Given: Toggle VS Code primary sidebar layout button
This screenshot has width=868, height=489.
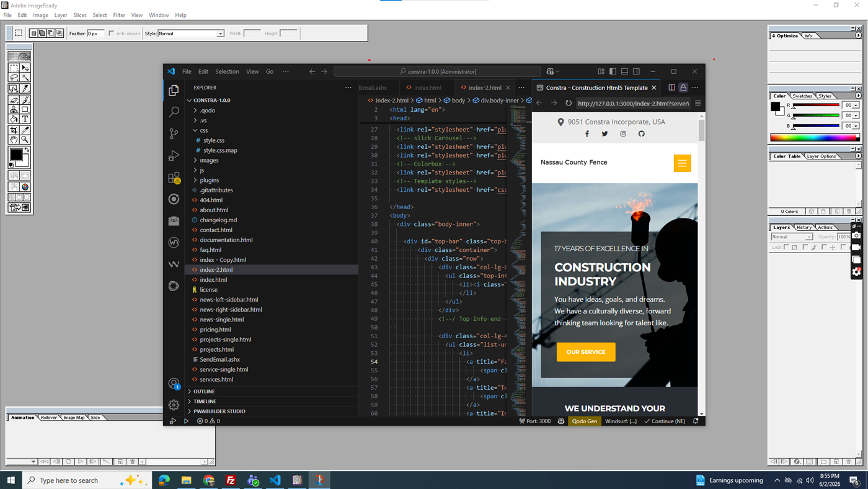Looking at the screenshot, I should 613,71.
